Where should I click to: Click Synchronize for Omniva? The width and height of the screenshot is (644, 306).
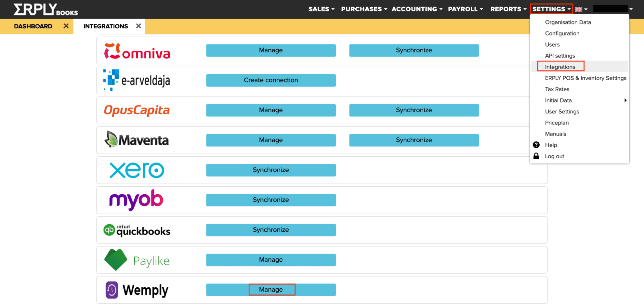(414, 50)
